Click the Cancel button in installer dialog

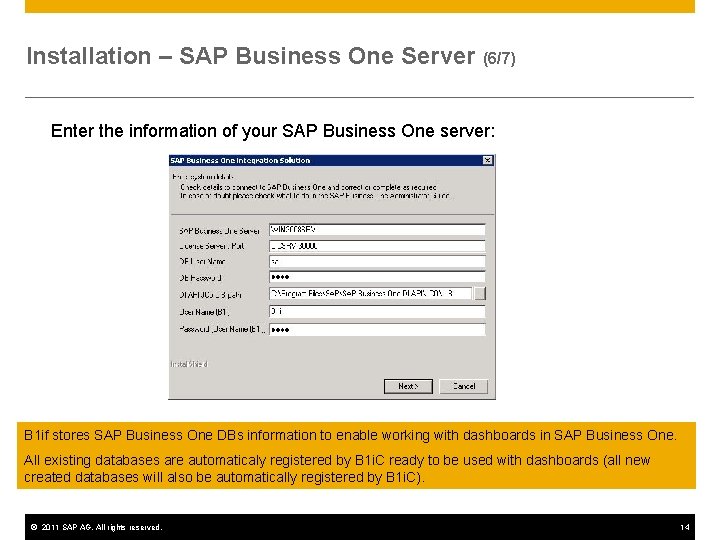[463, 386]
